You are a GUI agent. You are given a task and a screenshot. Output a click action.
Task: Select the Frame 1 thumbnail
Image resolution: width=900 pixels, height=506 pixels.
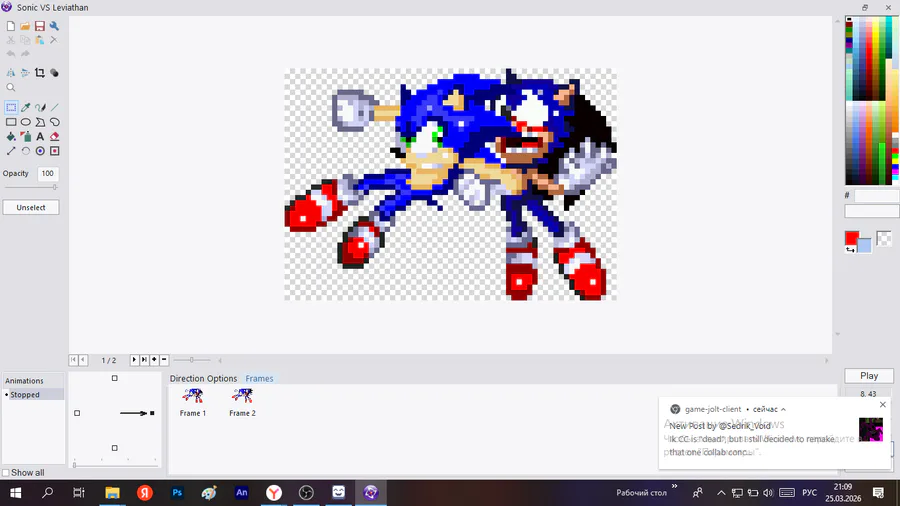click(193, 402)
